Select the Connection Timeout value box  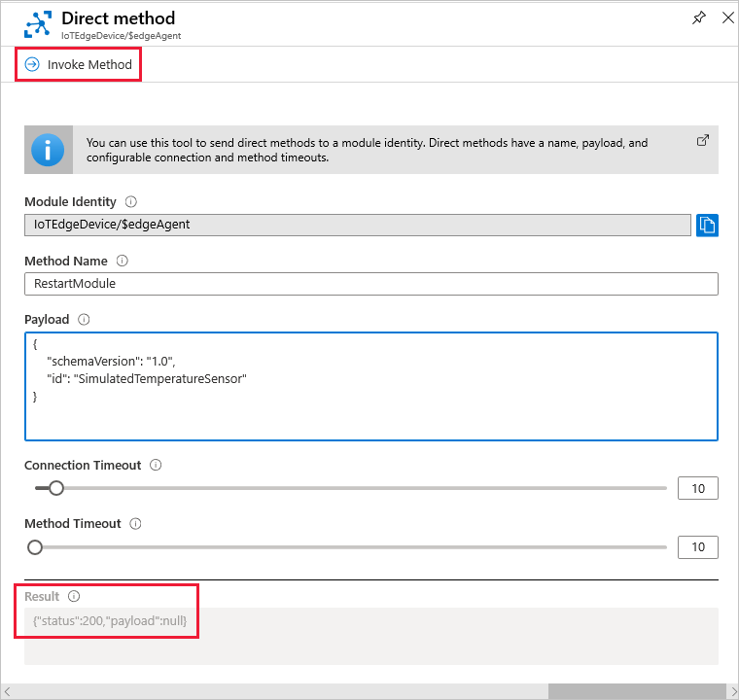pos(697,488)
